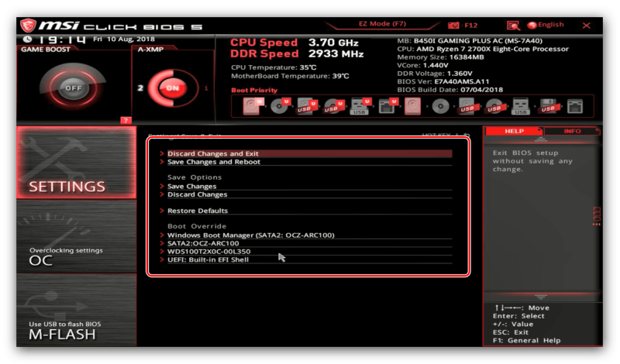
Task: Click the MSI dragon shield logo
Action: tap(29, 26)
